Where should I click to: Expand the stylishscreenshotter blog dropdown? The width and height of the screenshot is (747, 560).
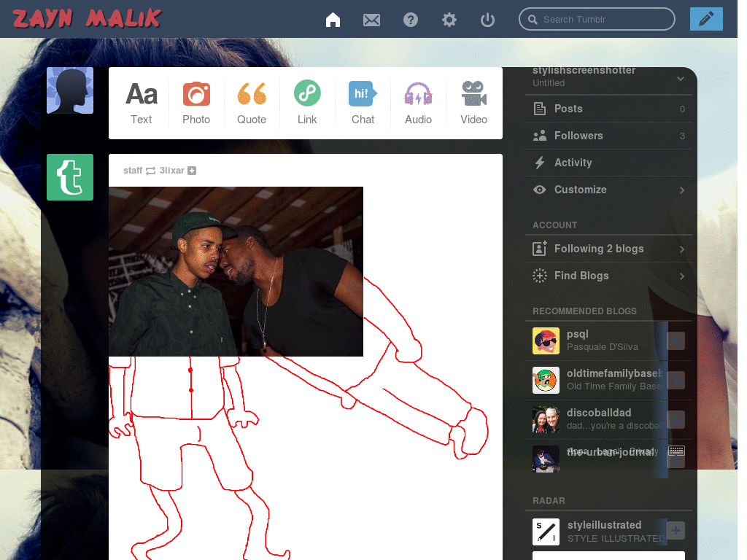[681, 79]
